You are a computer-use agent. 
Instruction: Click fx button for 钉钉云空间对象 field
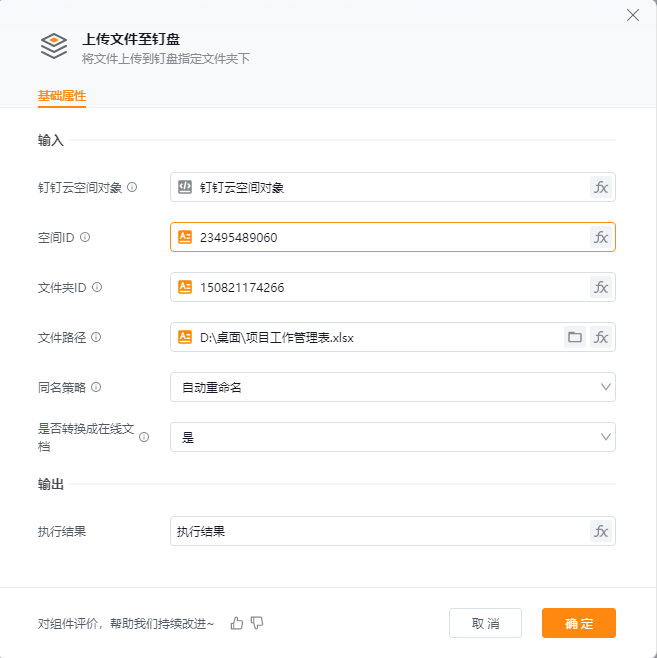point(601,187)
